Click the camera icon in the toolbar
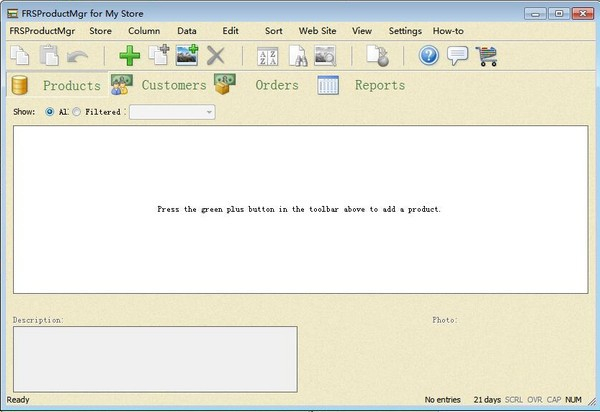Viewport: 600px width, 412px height. click(x=326, y=56)
